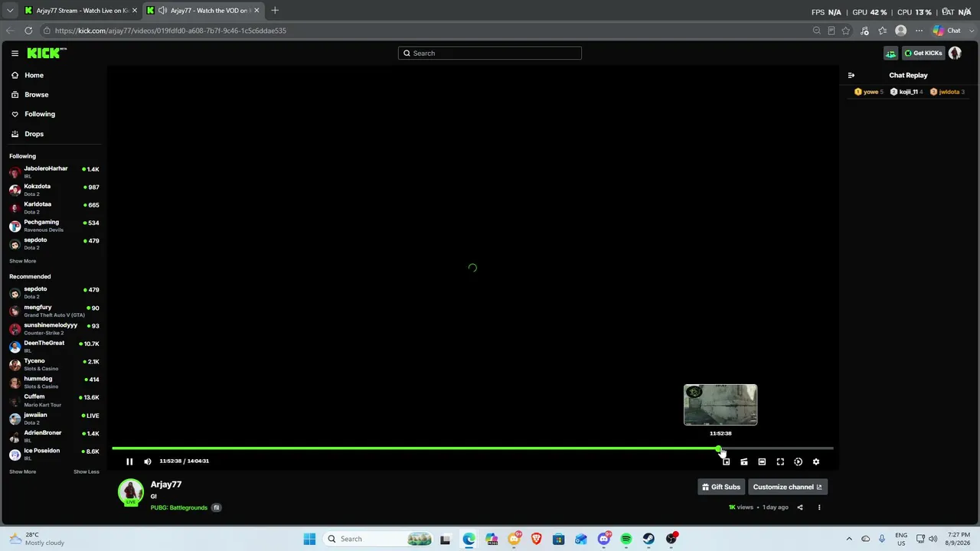Image resolution: width=980 pixels, height=551 pixels.
Task: Open Ice Poseidon's channel
Action: tap(54, 454)
